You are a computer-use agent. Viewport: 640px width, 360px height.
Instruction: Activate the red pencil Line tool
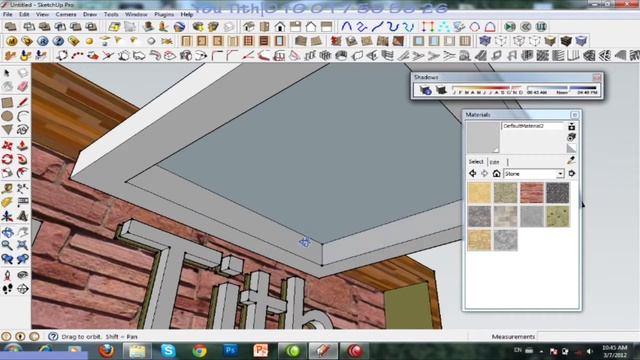coord(22,102)
